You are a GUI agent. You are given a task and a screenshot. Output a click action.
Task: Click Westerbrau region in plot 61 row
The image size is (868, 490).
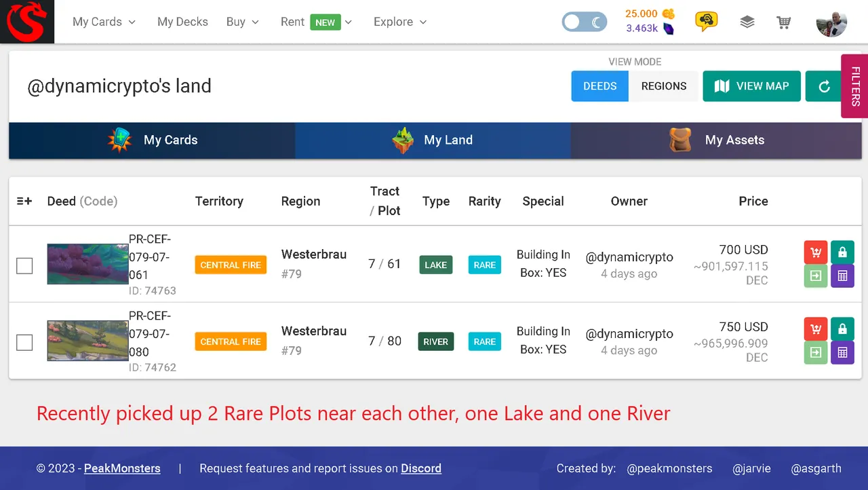pos(314,255)
